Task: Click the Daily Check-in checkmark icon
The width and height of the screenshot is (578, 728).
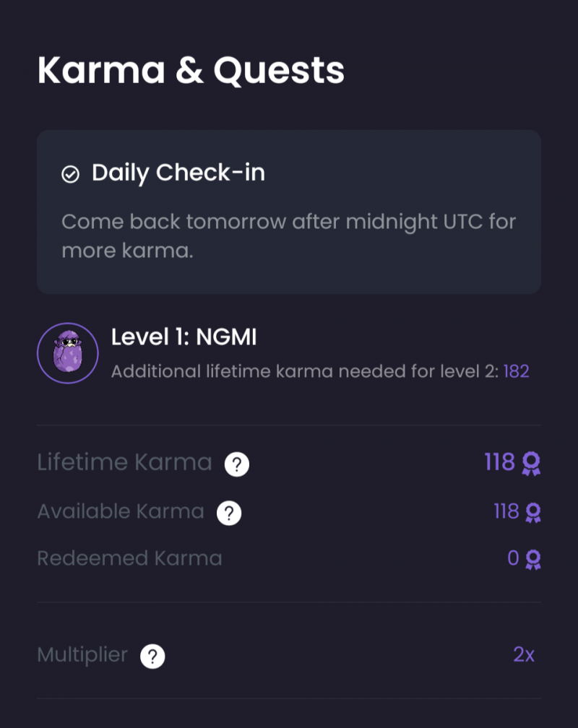Action: click(x=70, y=175)
